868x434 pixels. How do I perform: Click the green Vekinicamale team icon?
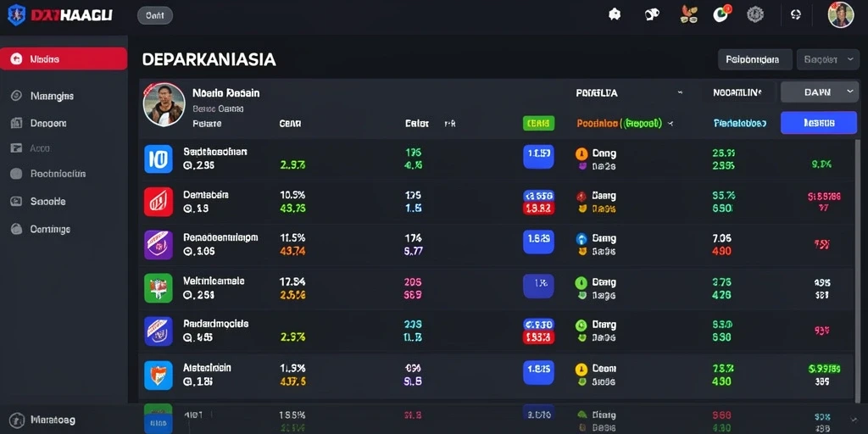[x=159, y=288]
